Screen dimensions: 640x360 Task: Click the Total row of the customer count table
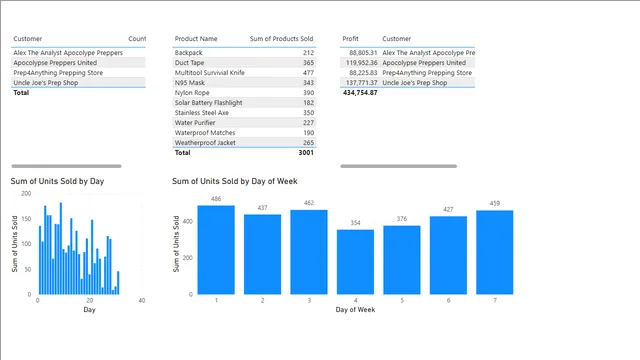click(78, 93)
